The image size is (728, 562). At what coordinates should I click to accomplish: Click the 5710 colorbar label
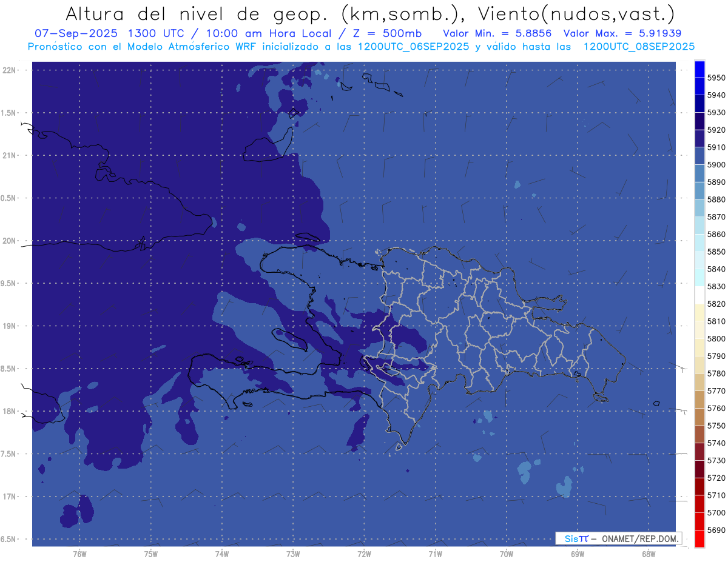click(x=716, y=495)
